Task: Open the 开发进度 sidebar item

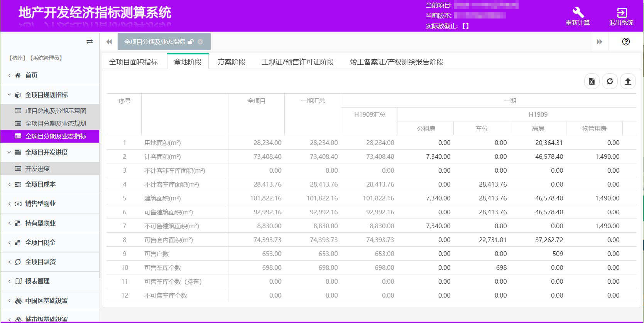Action: [x=37, y=169]
